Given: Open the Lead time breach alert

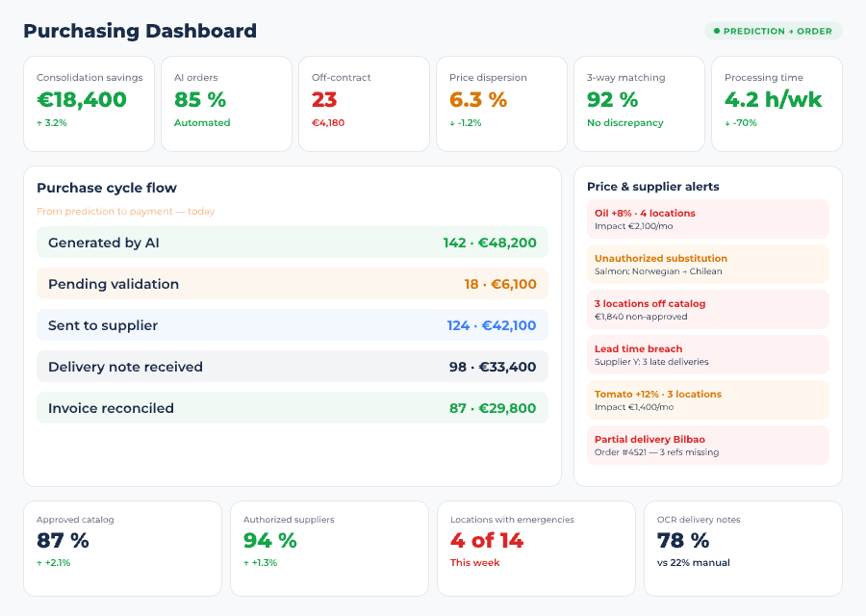Looking at the screenshot, I should click(707, 354).
